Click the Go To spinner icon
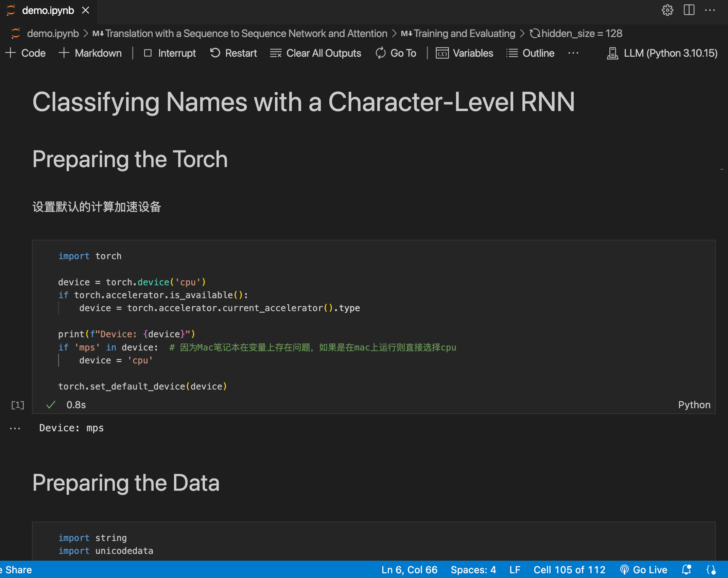The height and width of the screenshot is (578, 728). [381, 53]
